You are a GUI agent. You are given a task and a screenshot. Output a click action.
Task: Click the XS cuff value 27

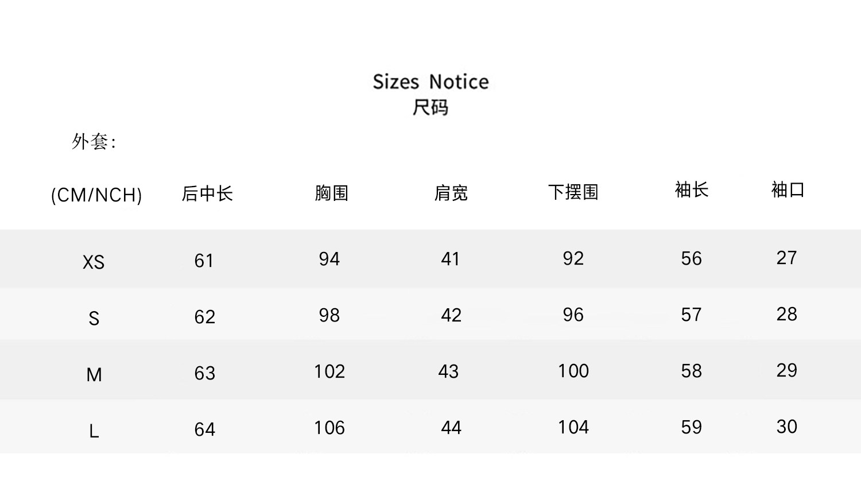[787, 258]
